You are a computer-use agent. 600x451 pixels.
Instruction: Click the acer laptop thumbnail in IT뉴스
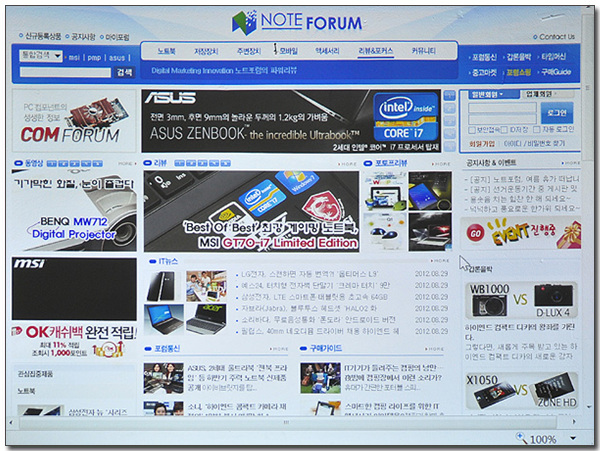[x=206, y=319]
